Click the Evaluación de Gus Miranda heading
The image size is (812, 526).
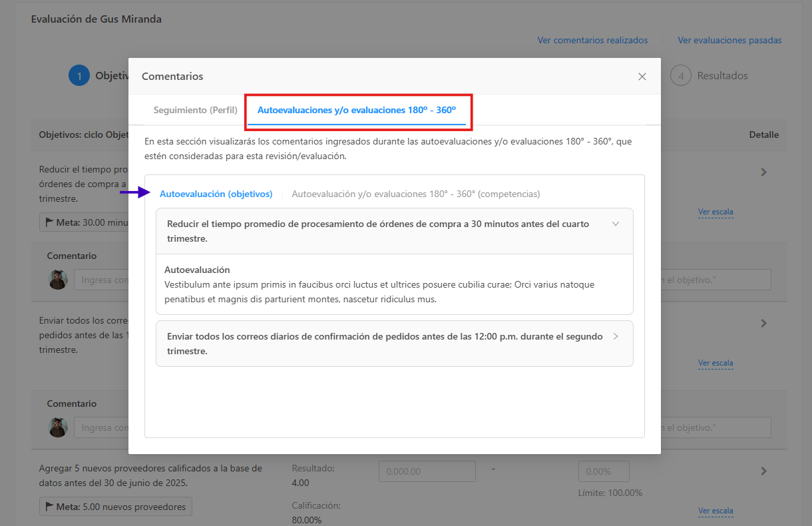point(97,19)
